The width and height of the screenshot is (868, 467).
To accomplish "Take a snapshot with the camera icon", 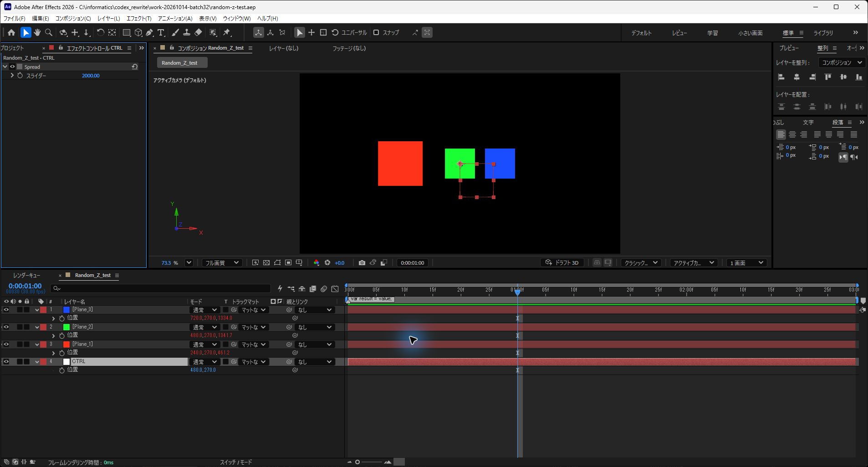I will click(x=362, y=263).
